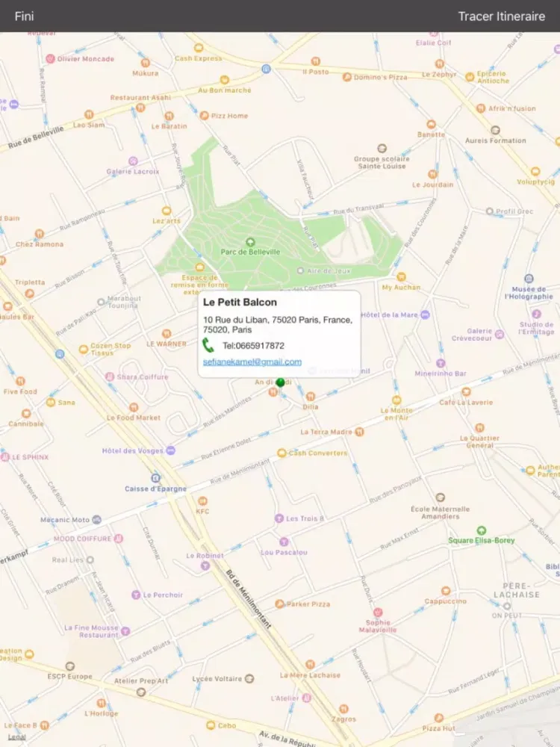Tap the Afrik'n'fusion restaurant icon
The width and height of the screenshot is (560, 747).
click(x=481, y=108)
